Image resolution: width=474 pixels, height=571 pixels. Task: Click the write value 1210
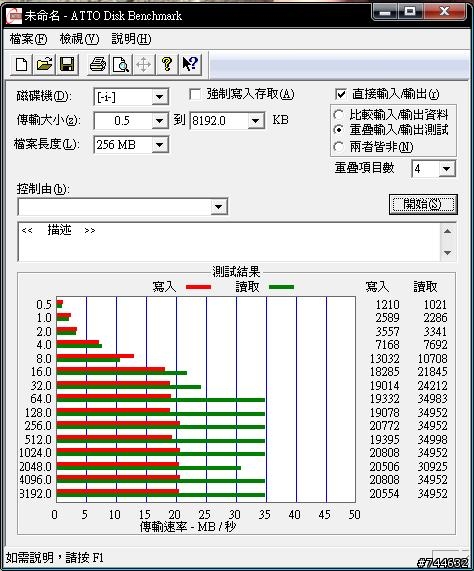[x=387, y=304]
